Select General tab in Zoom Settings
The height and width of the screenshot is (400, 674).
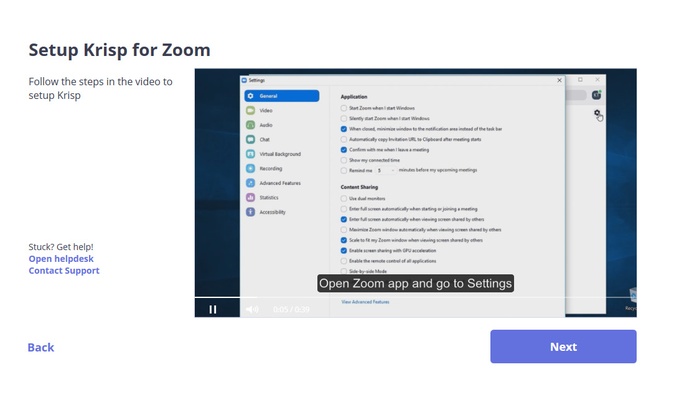click(x=282, y=96)
